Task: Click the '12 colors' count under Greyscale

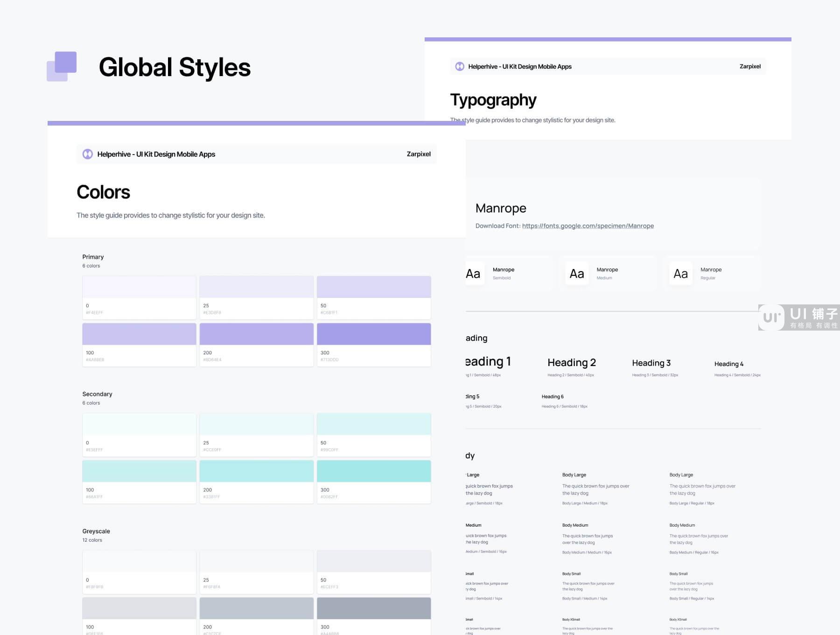Action: pos(92,540)
